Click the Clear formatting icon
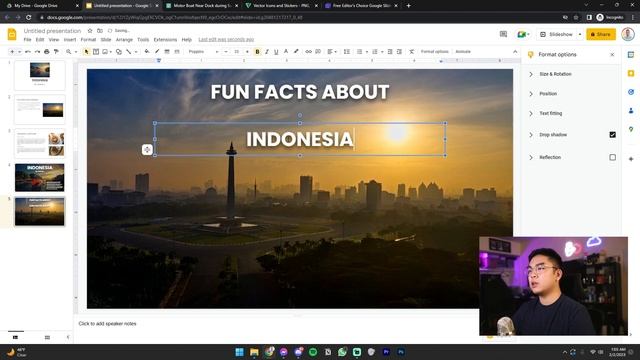 tap(411, 52)
